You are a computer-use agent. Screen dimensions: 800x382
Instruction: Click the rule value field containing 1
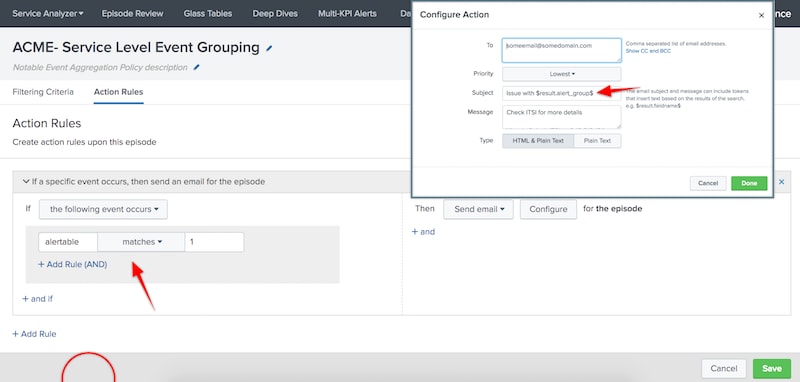click(x=214, y=242)
